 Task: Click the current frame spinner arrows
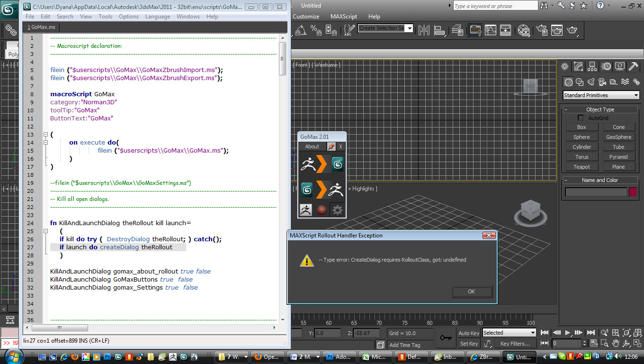[585, 343]
